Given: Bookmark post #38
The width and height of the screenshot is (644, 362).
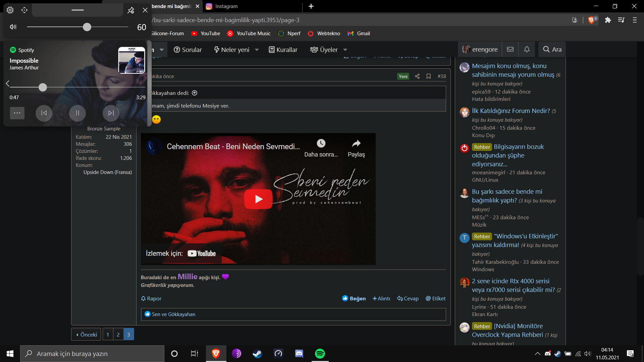Looking at the screenshot, I should coord(429,76).
